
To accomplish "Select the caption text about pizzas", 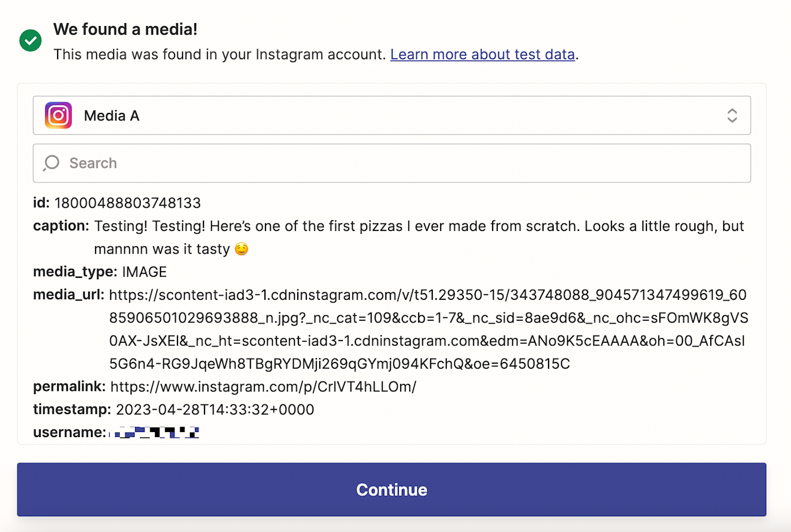I will [418, 226].
